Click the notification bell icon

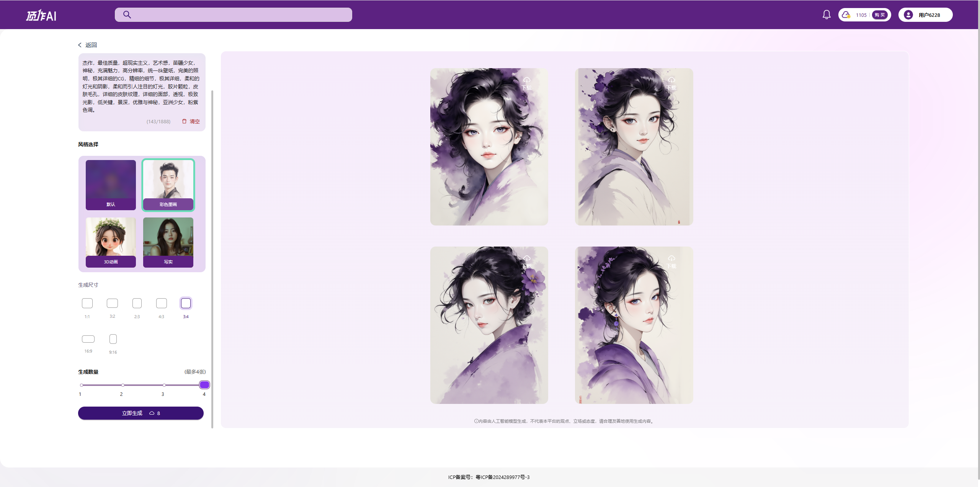pos(826,15)
